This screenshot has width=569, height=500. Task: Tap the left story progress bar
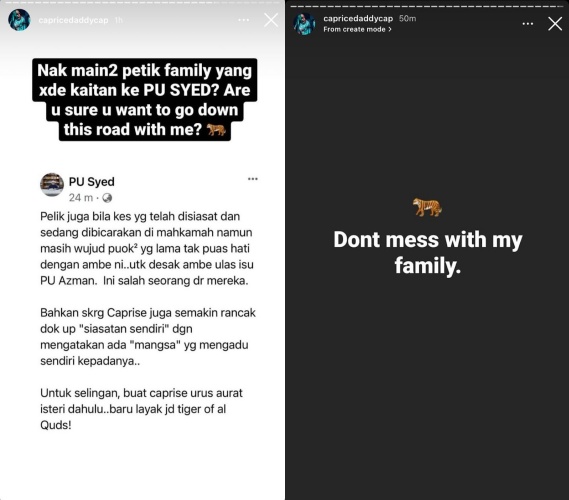coord(142,3)
